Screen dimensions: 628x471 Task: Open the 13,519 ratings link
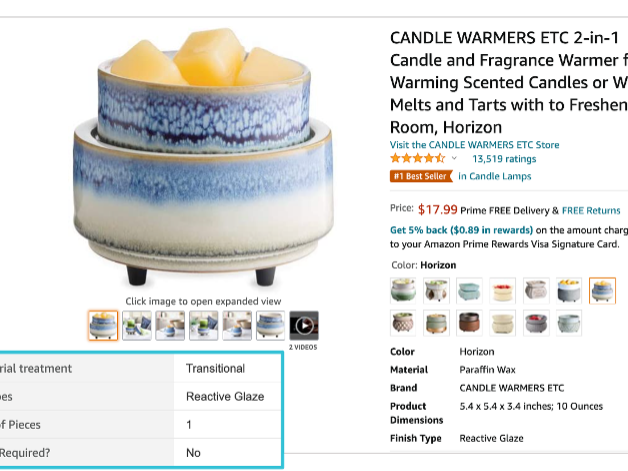(504, 159)
